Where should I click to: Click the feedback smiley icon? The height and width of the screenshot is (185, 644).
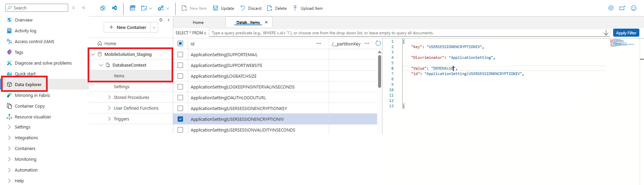tap(634, 8)
